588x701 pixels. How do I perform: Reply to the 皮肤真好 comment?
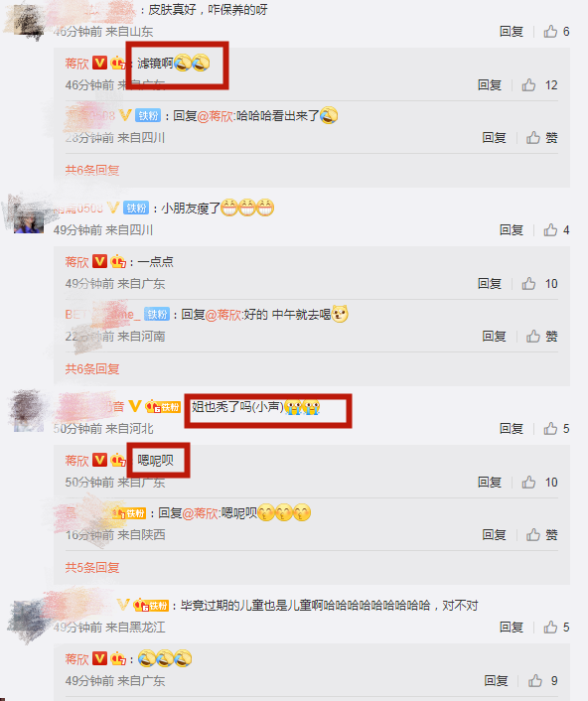coord(512,32)
